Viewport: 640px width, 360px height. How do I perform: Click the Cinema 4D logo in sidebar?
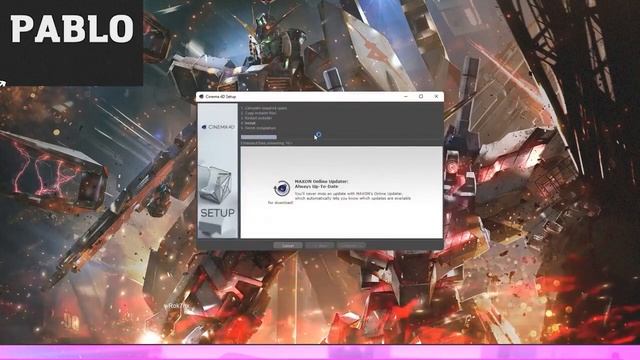tap(218, 127)
